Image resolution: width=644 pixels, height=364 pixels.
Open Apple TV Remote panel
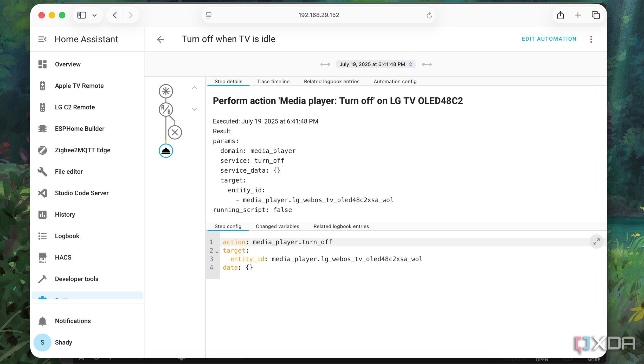tap(87, 86)
